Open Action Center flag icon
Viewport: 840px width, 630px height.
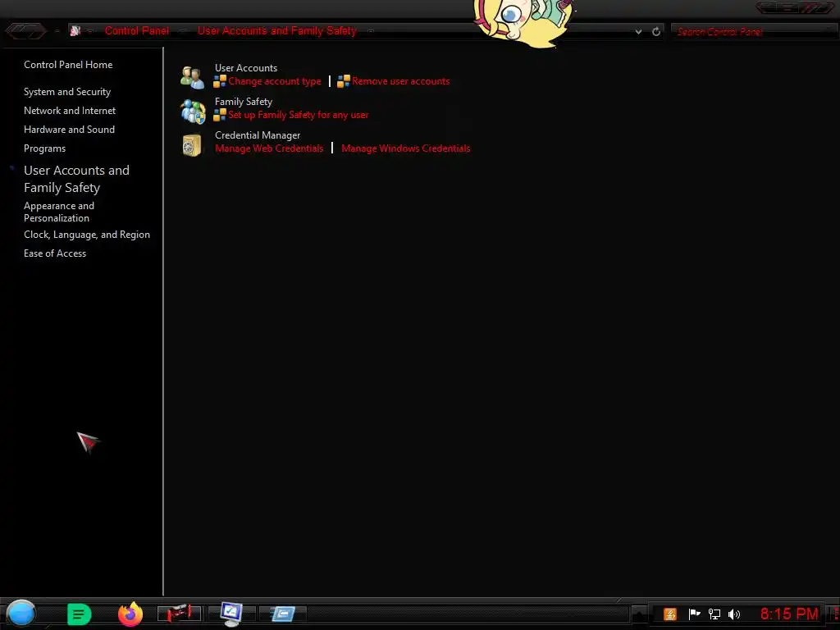coord(694,614)
